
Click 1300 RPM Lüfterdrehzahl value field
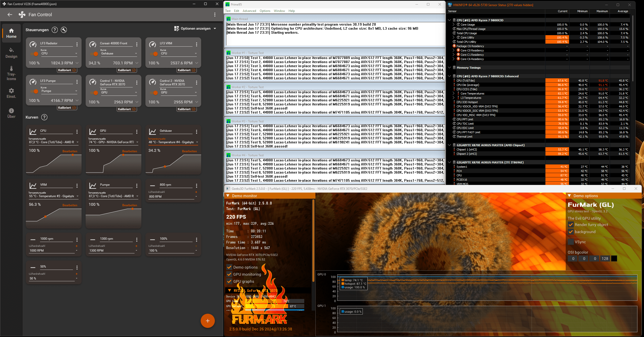(x=111, y=251)
